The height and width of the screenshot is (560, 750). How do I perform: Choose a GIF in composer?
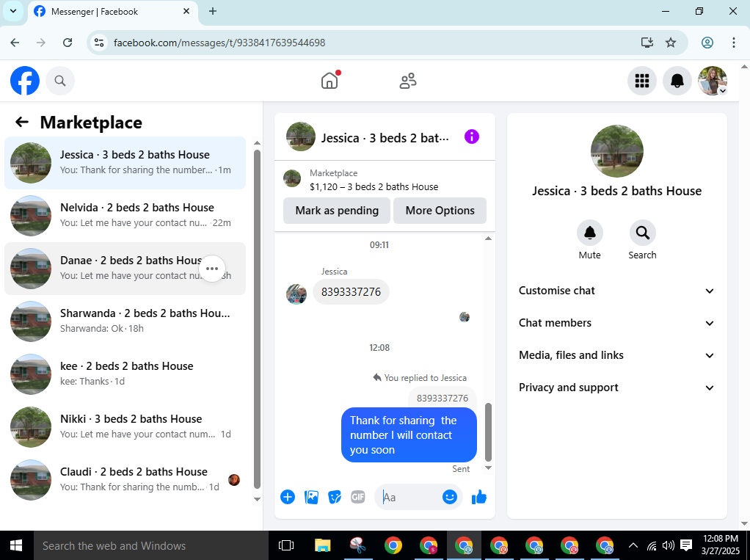(x=358, y=498)
